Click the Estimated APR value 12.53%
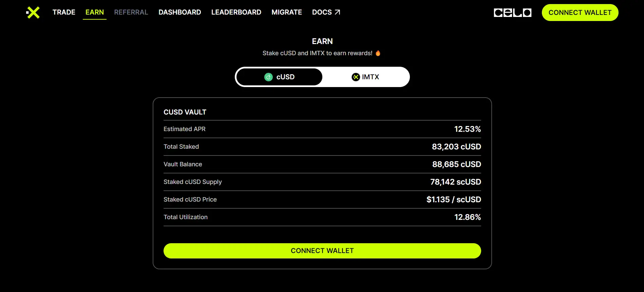The image size is (644, 292). pos(467,129)
